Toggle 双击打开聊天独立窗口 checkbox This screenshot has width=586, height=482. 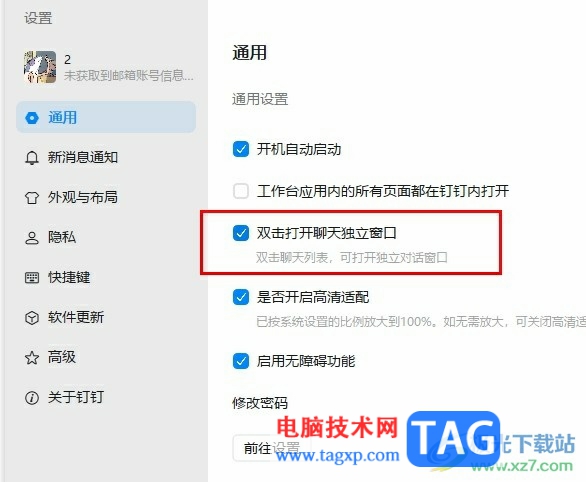(241, 233)
